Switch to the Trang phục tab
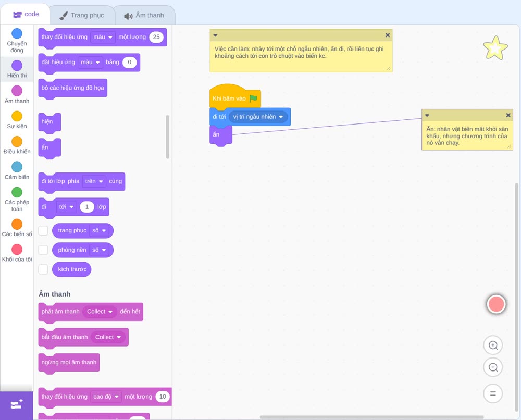The height and width of the screenshot is (420, 521). point(82,15)
